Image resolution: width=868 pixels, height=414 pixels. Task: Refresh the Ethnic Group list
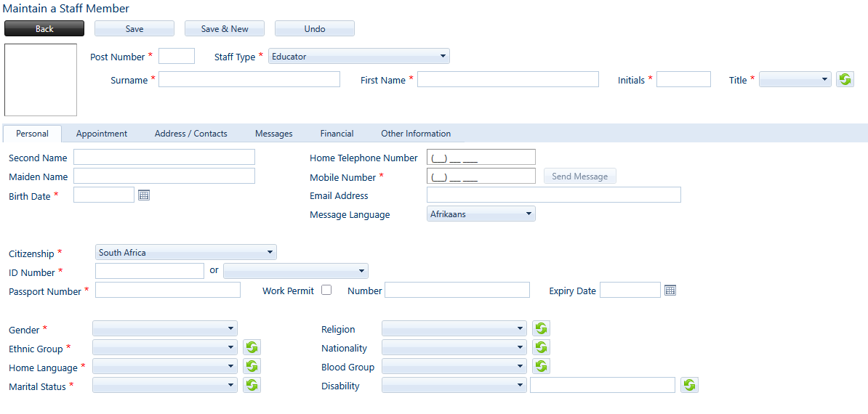click(x=252, y=348)
